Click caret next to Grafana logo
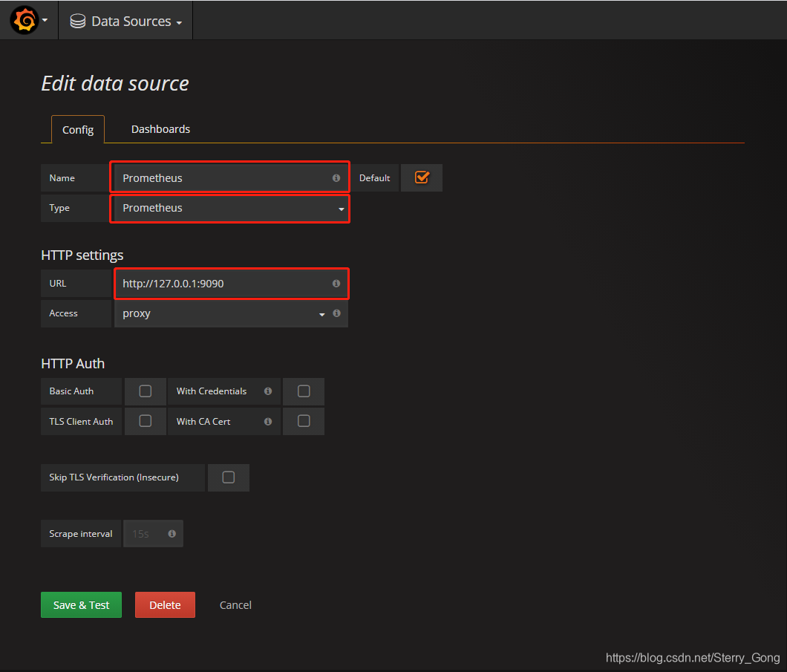Screen dimensions: 787x672 45,21
